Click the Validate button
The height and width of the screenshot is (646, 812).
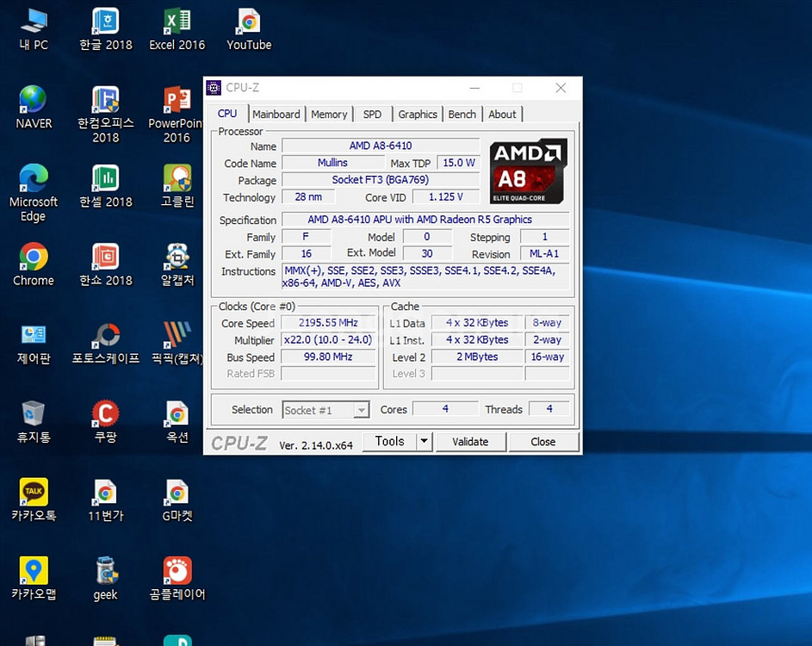470,442
